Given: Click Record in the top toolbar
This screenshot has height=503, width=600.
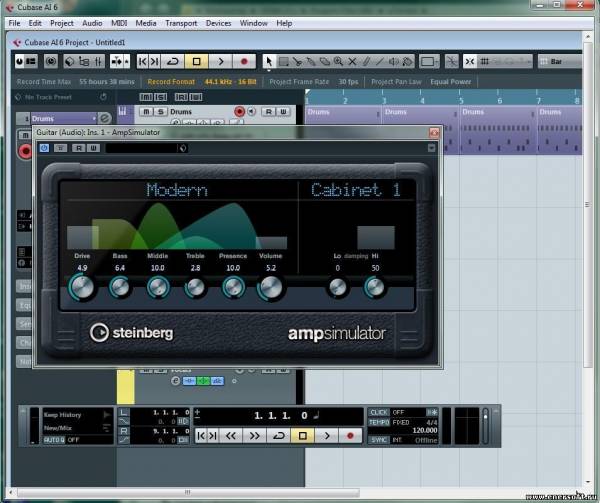Looking at the screenshot, I should pos(244,61).
